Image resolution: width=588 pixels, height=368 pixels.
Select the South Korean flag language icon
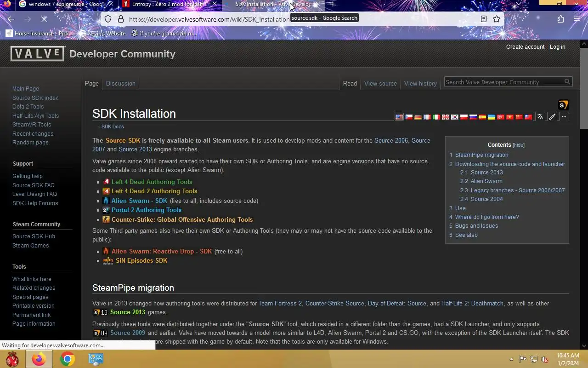tap(454, 117)
